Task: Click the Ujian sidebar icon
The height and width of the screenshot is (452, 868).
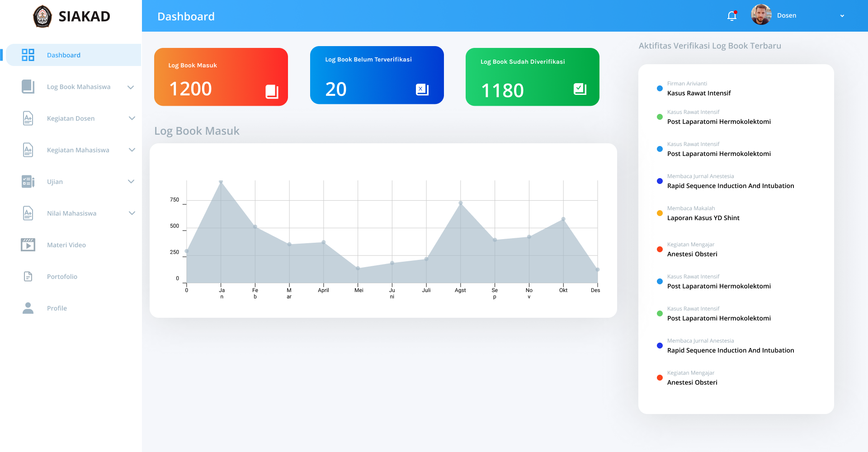Action: [x=28, y=181]
